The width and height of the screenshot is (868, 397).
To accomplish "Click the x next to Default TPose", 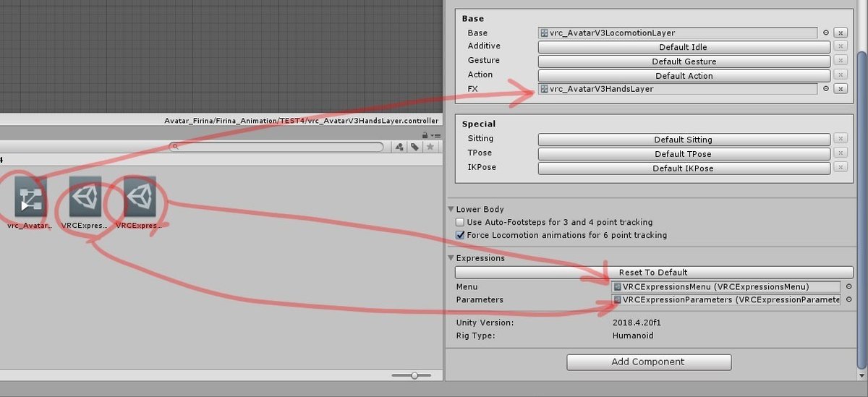I will (840, 153).
